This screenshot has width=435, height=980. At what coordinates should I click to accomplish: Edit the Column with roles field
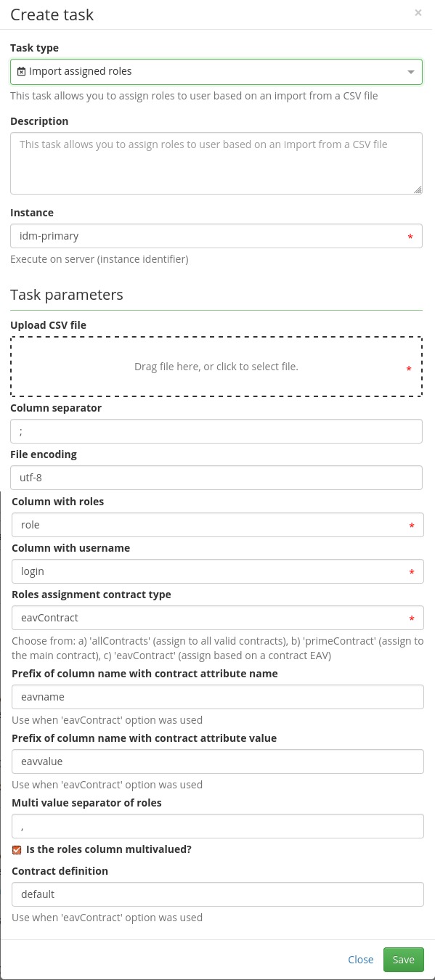pyautogui.click(x=218, y=525)
